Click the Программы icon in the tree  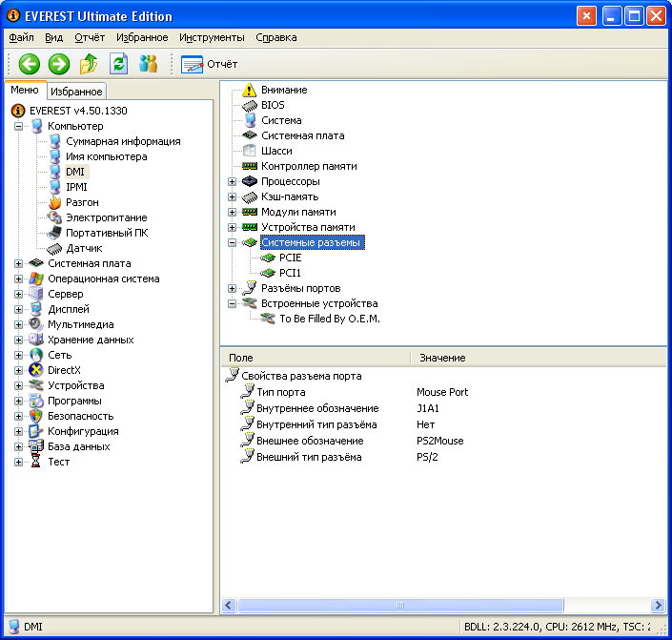[x=36, y=401]
